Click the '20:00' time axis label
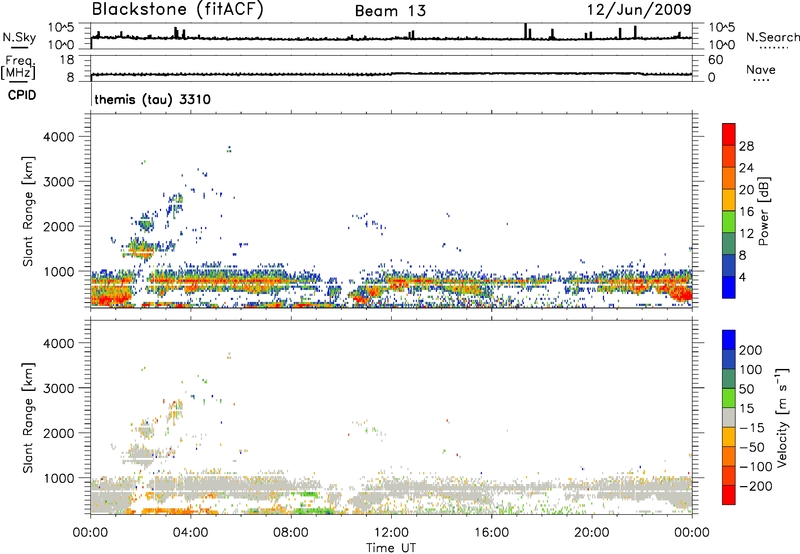 pos(592,533)
